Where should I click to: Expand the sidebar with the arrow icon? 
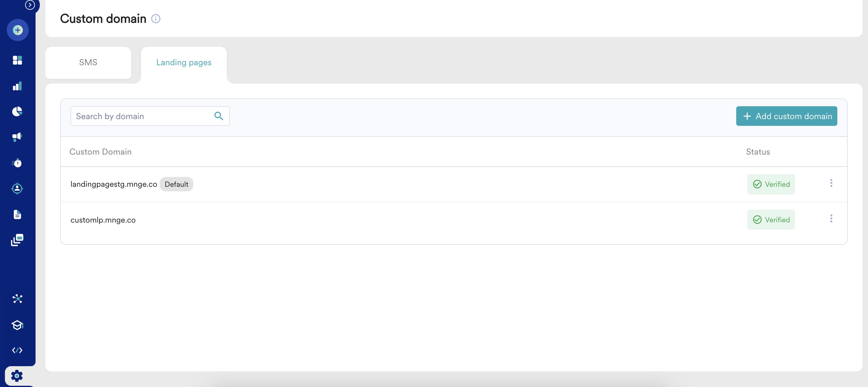(x=30, y=5)
